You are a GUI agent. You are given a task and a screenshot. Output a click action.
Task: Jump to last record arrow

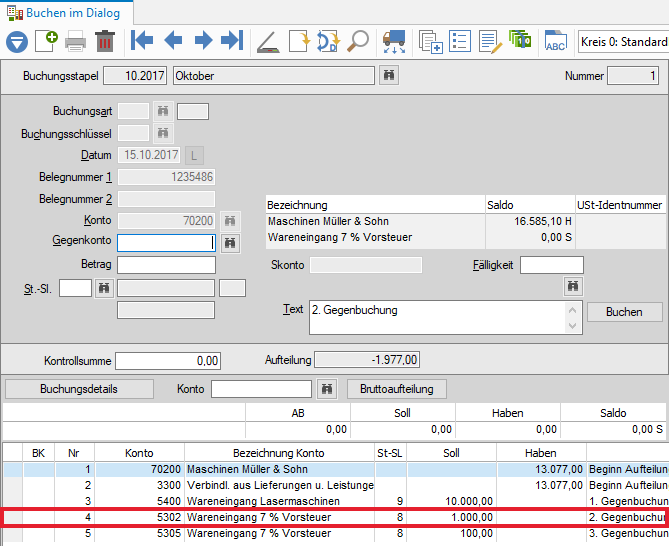233,41
